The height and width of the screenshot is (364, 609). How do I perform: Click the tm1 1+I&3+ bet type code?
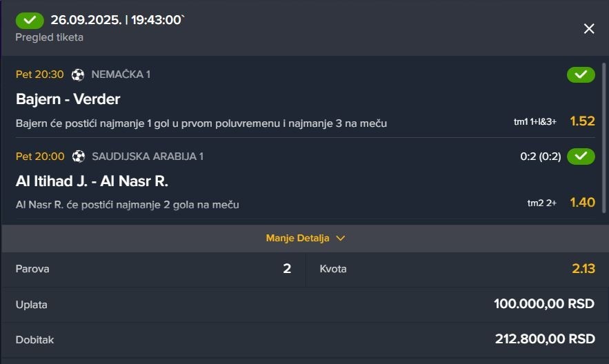pos(535,122)
